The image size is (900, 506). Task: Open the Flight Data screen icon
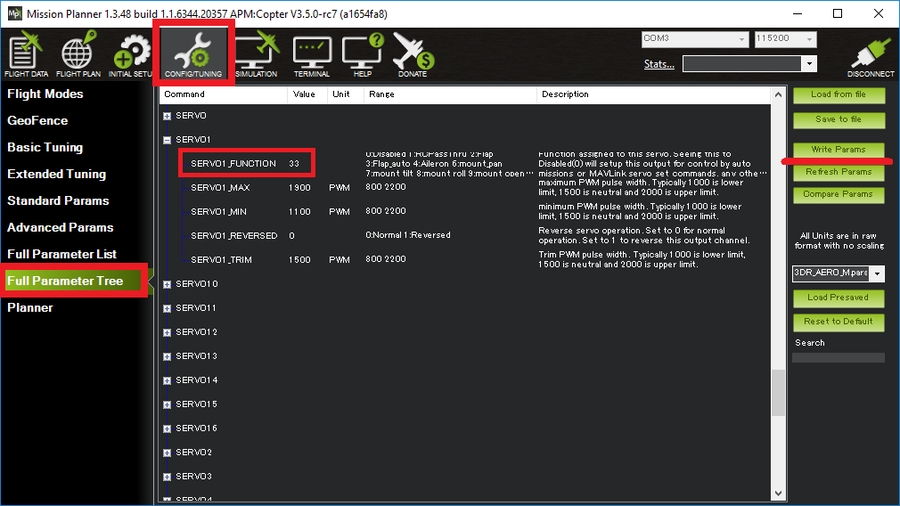(x=25, y=53)
